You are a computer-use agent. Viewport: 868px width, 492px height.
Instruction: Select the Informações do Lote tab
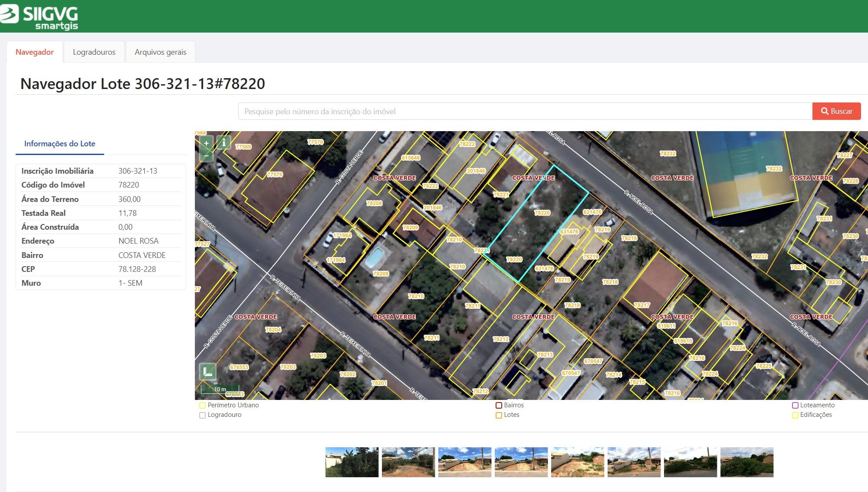point(60,144)
